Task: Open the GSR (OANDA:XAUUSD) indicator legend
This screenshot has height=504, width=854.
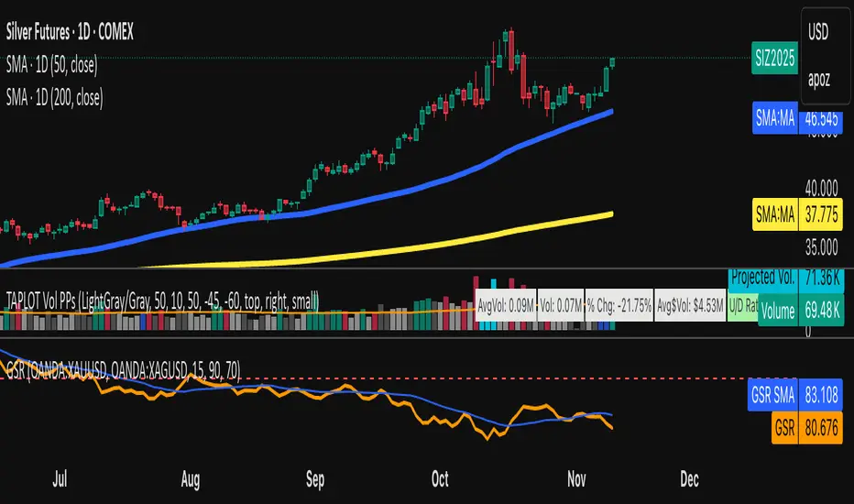Action: (x=123, y=370)
